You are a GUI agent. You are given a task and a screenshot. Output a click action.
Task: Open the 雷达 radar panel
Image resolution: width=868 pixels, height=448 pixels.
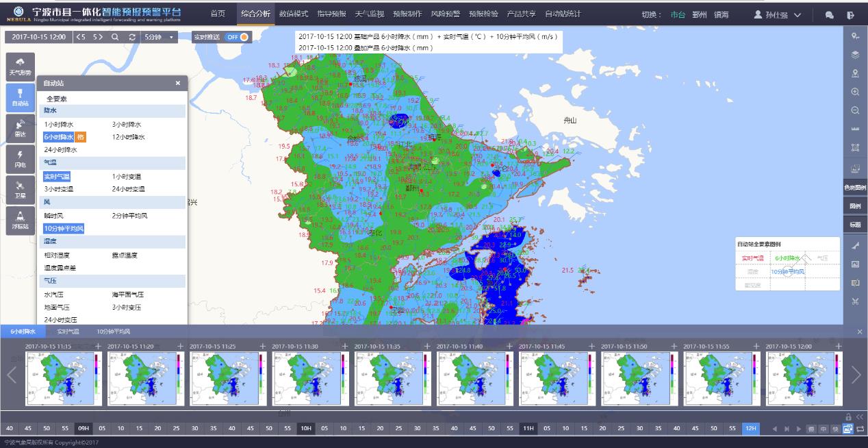20,127
